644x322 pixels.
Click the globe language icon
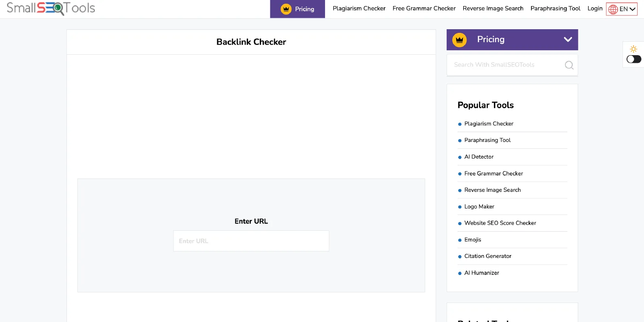click(613, 9)
